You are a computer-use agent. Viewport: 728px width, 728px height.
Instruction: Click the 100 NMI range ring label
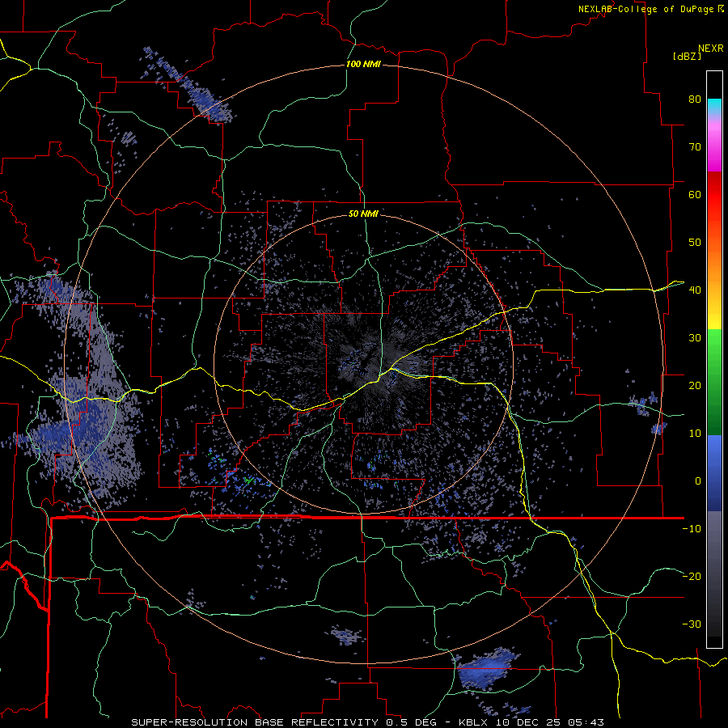(x=363, y=64)
